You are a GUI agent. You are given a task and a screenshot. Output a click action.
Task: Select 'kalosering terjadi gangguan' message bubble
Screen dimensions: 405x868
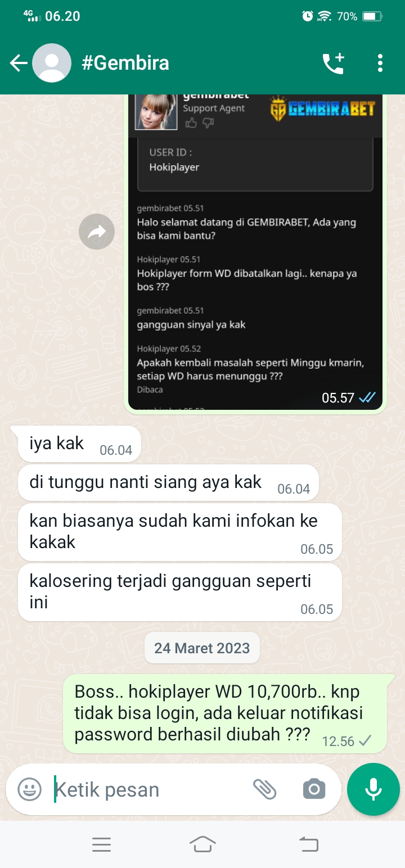pyautogui.click(x=180, y=593)
